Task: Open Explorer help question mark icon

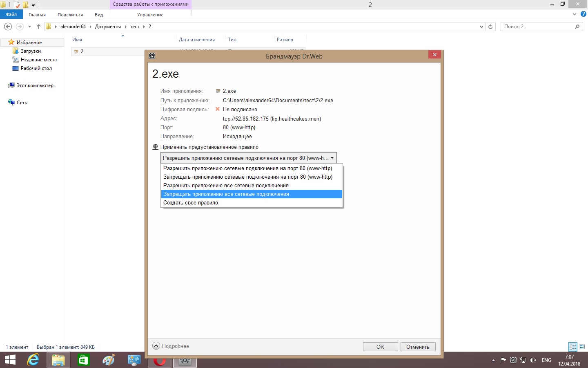Action: click(584, 14)
